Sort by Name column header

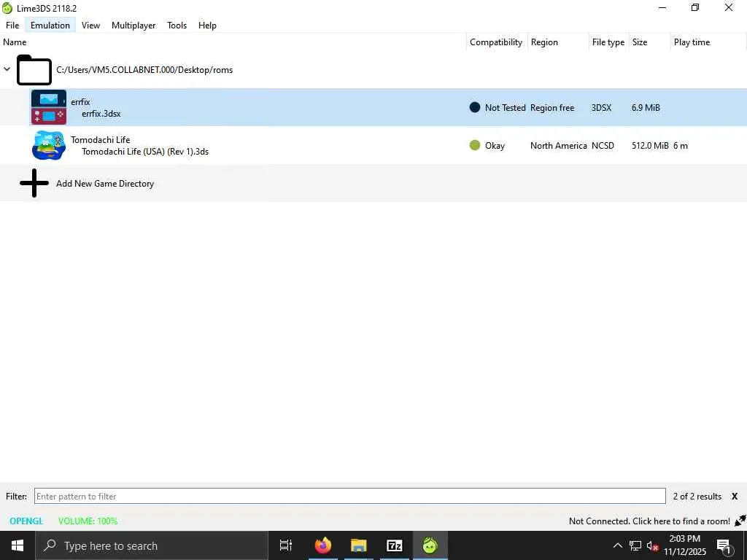click(x=15, y=42)
